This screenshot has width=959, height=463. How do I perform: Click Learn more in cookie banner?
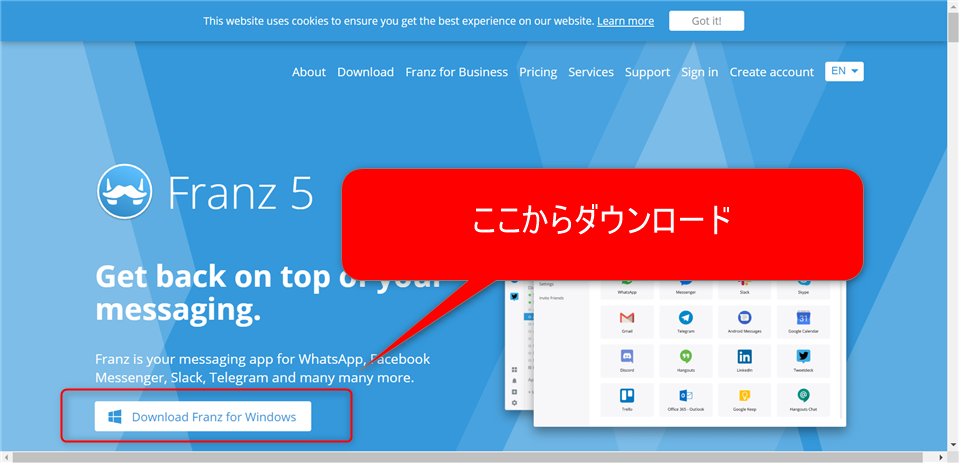tap(625, 21)
